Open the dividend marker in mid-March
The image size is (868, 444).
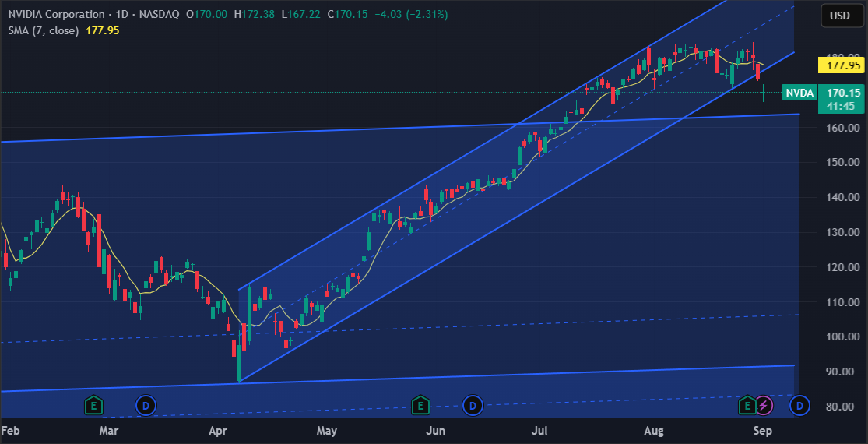[146, 406]
